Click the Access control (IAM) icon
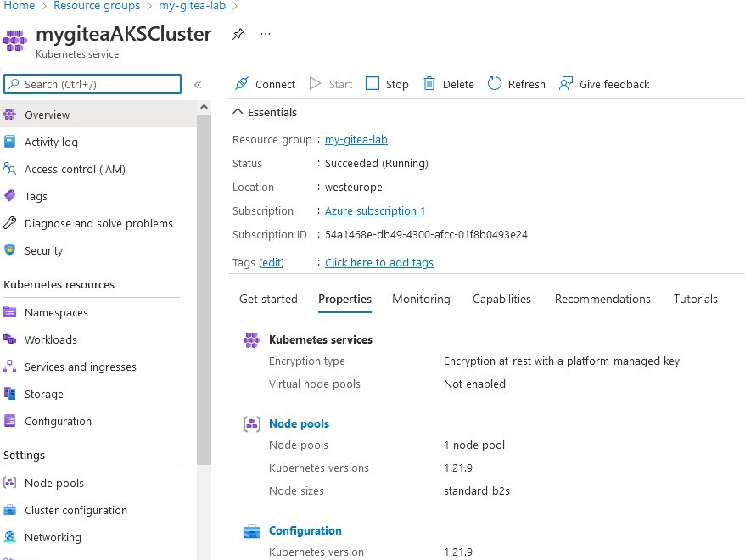This screenshot has width=745, height=560. [9, 169]
